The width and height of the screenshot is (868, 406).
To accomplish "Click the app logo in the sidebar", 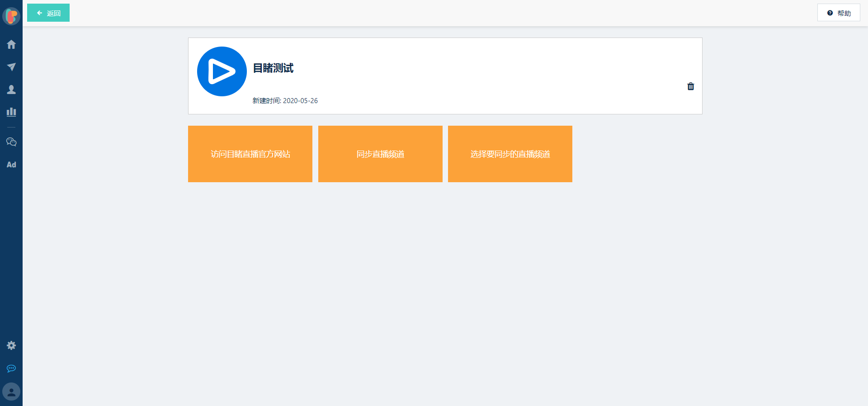I will pyautogui.click(x=11, y=16).
